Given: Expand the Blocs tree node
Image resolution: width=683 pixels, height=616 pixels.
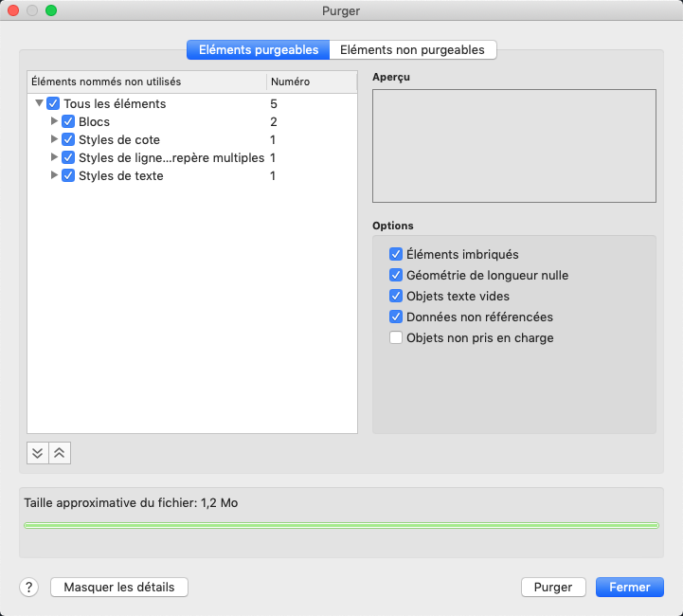Looking at the screenshot, I should [54, 121].
